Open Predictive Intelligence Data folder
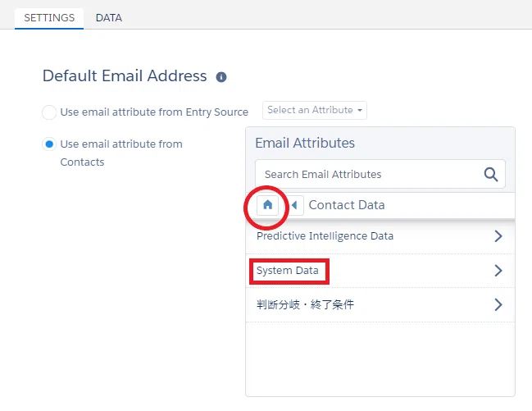The image size is (532, 411). click(380, 236)
